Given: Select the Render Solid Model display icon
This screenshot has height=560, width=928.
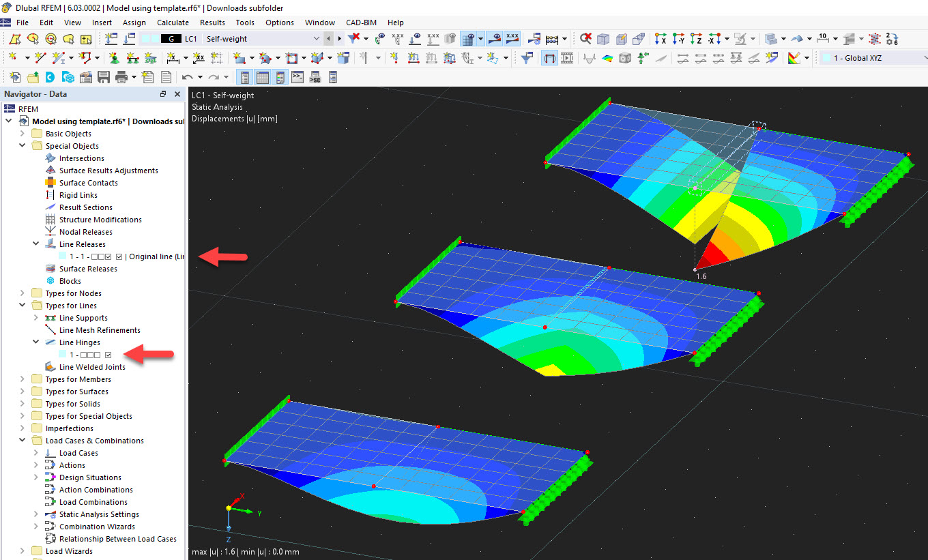Looking at the screenshot, I should [x=624, y=57].
